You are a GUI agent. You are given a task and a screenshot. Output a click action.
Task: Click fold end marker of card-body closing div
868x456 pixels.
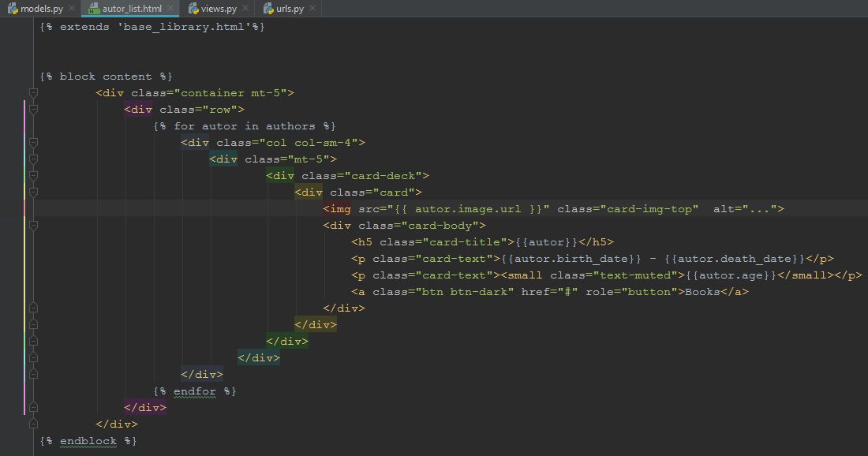coord(33,308)
